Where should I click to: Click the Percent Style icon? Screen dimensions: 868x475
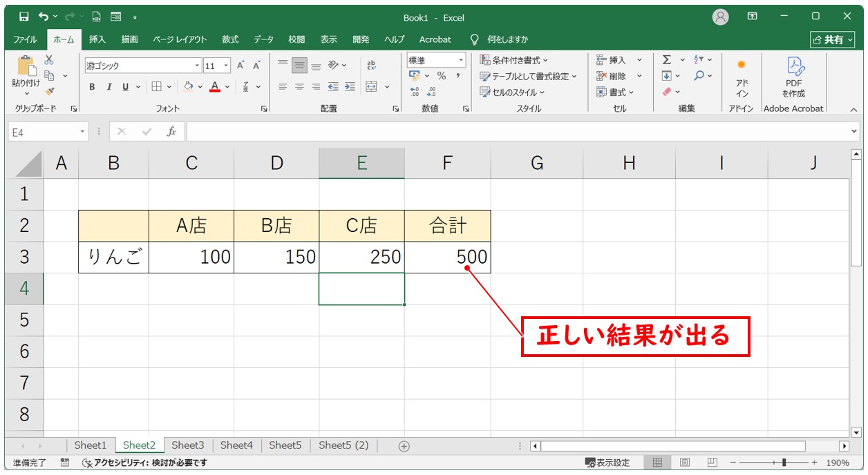441,76
